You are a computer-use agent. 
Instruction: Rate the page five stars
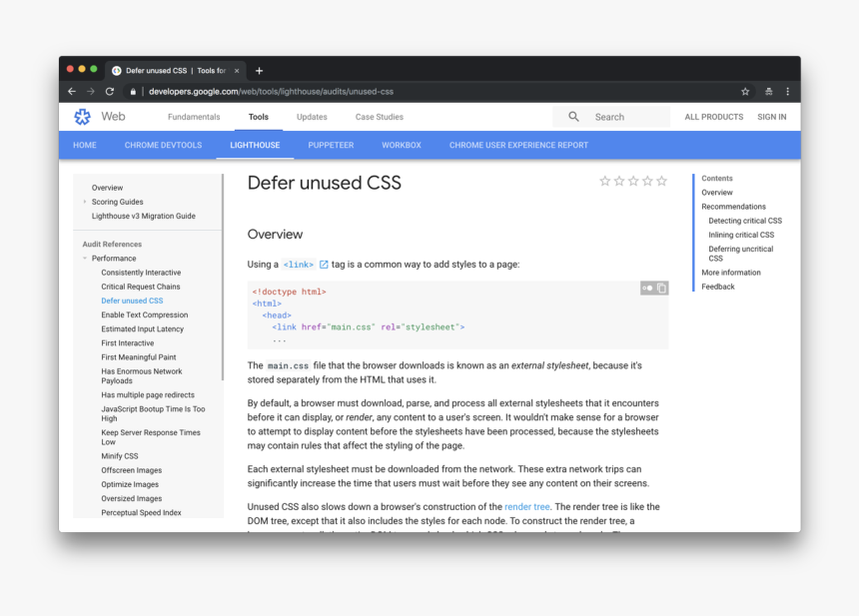click(x=662, y=181)
